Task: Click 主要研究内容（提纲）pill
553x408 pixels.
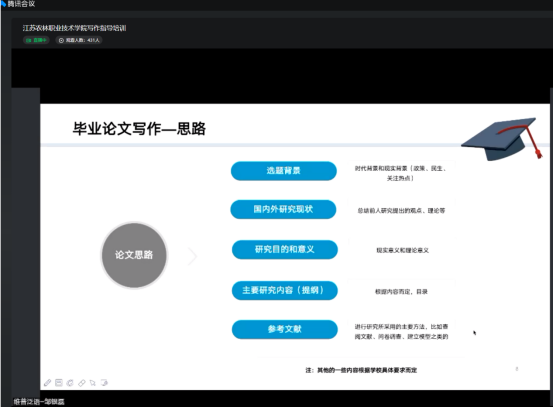Action: click(x=285, y=290)
